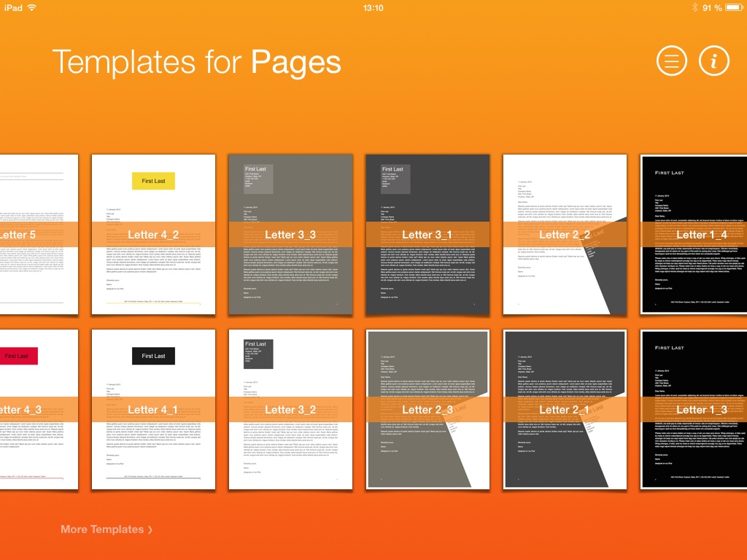The height and width of the screenshot is (560, 747).
Task: Open the Letter 2_1 template
Action: (x=565, y=409)
